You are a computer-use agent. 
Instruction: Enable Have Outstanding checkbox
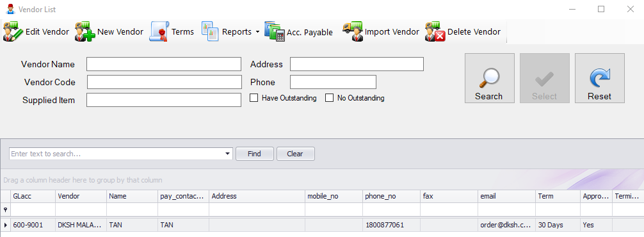[254, 98]
